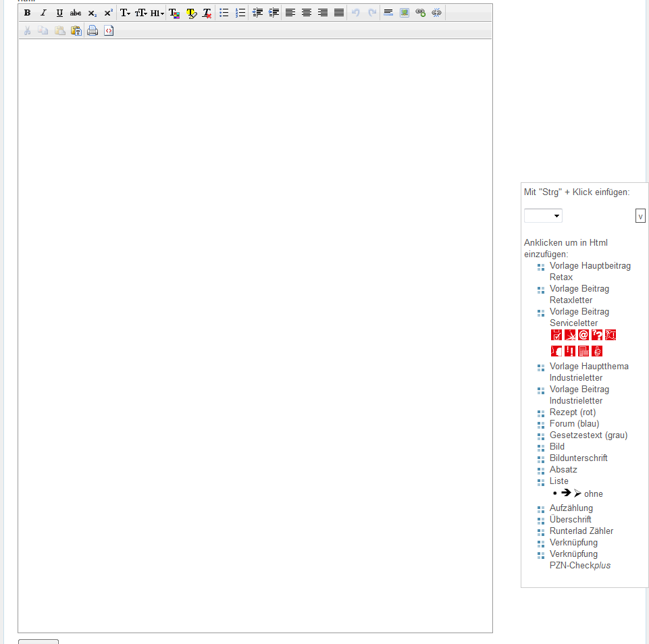Screen dimensions: 649x644
Task: Expand the empty select box in the sidebar
Action: [x=543, y=216]
